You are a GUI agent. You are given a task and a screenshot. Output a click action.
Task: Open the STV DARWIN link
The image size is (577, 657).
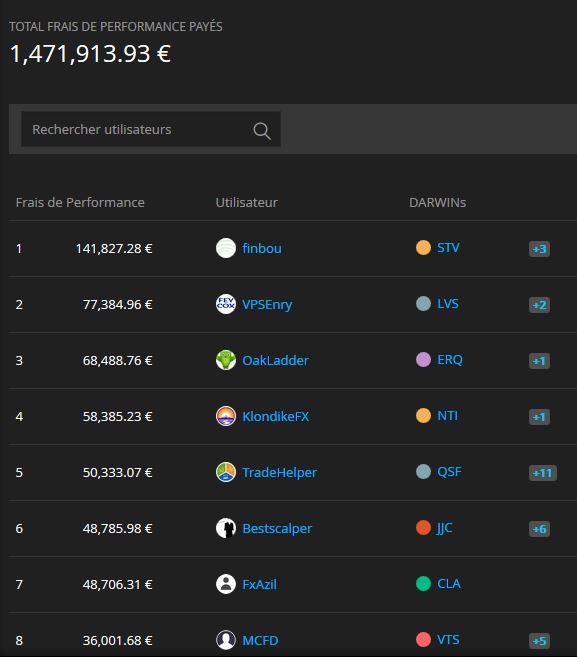pos(448,248)
